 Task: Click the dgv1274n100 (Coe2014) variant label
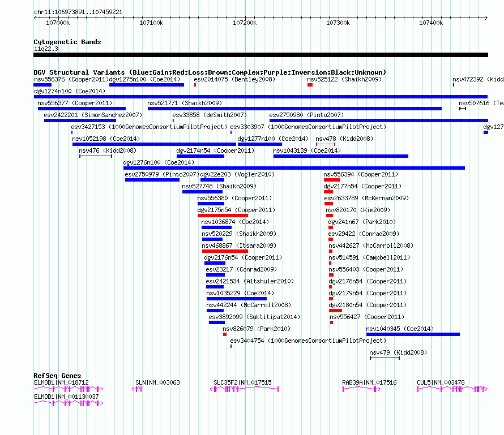(70, 91)
